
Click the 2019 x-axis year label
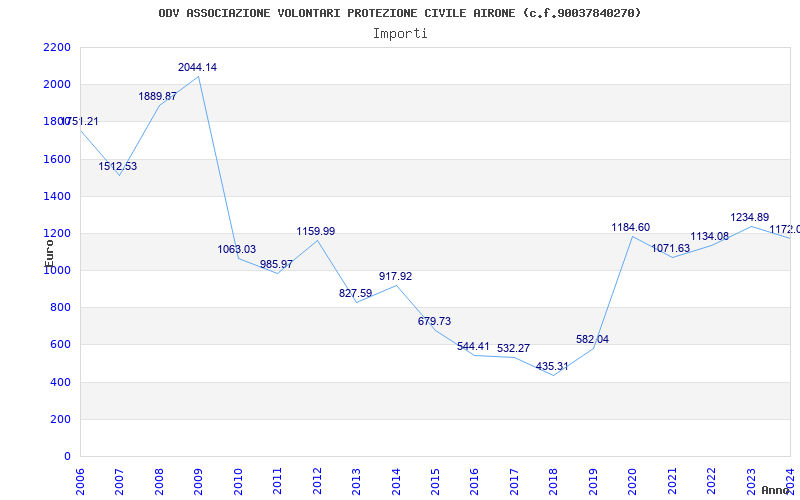click(x=593, y=482)
